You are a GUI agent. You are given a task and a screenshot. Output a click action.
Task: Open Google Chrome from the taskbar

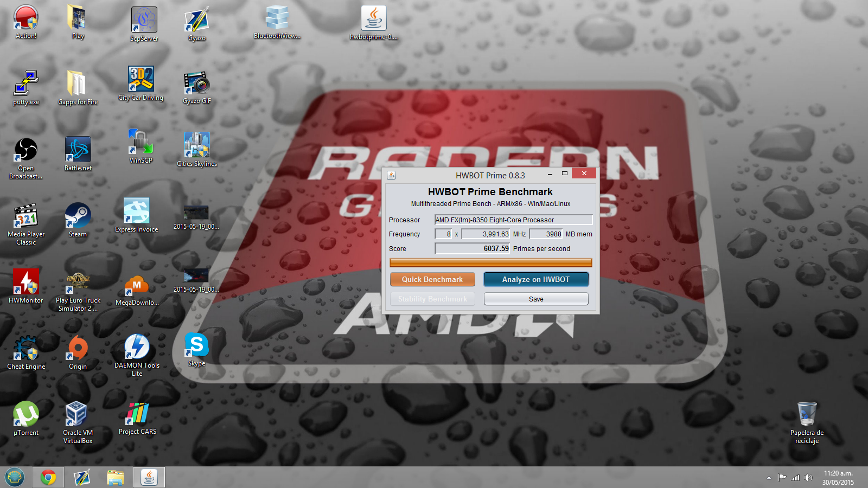click(48, 478)
